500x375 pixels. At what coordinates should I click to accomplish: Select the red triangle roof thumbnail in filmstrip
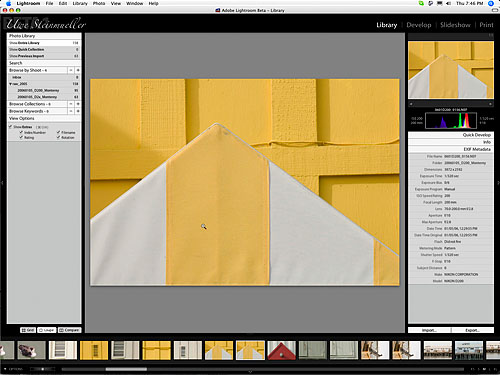[281, 350]
